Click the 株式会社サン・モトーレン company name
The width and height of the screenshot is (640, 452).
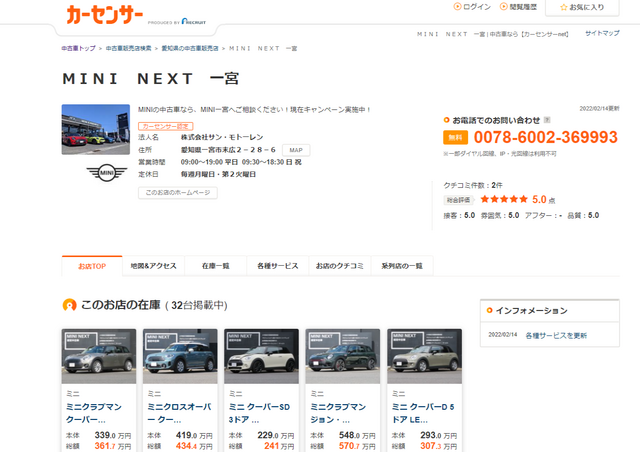222,138
